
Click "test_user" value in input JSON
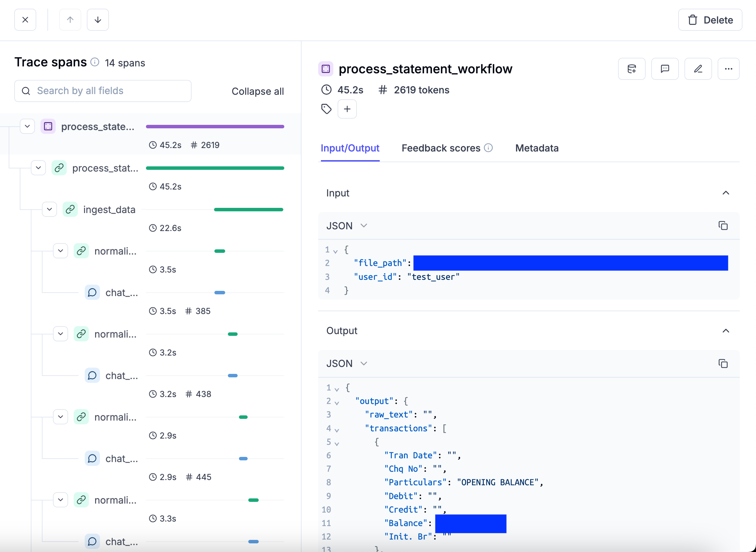coord(433,277)
